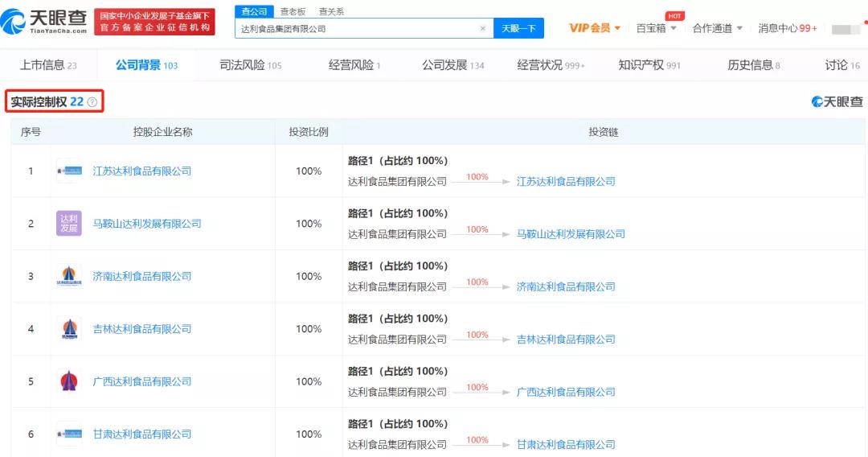Viewport: 868px width, 457px height.
Task: Switch to the 公司背景 tab
Action: [147, 65]
